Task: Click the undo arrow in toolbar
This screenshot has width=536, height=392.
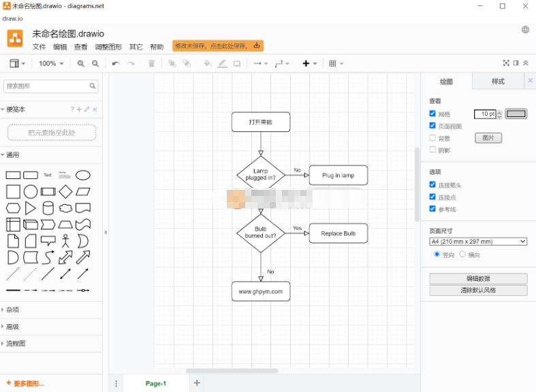Action: (x=116, y=63)
